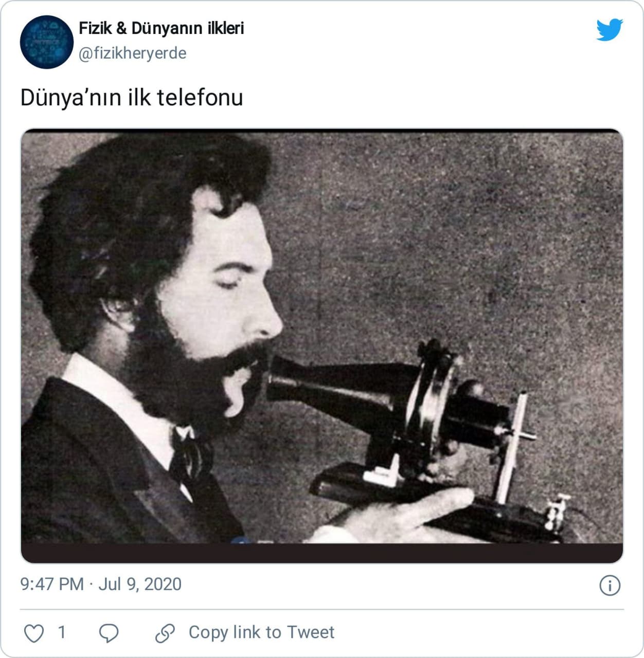Like the tweet with the heart icon
The height and width of the screenshot is (658, 644).
point(34,633)
